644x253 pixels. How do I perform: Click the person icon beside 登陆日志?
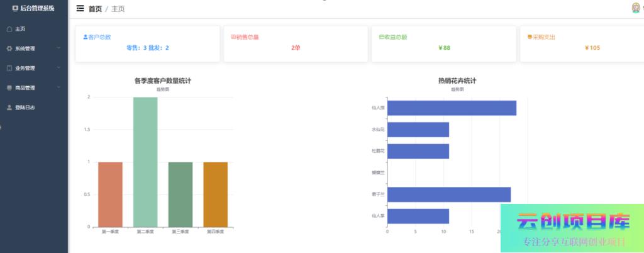[x=9, y=108]
